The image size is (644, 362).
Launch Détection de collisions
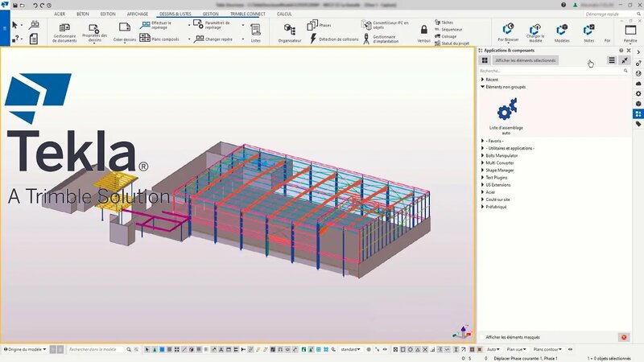click(x=333, y=39)
